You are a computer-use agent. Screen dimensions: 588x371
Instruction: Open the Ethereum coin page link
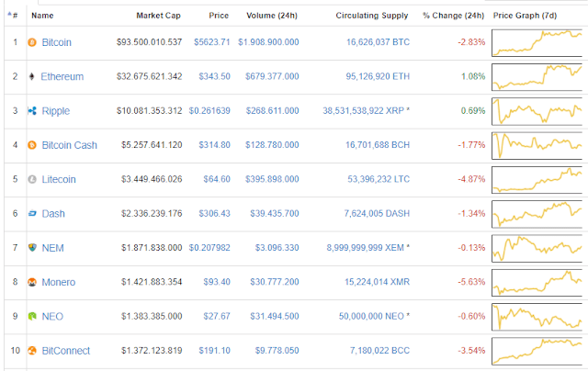pyautogui.click(x=62, y=76)
